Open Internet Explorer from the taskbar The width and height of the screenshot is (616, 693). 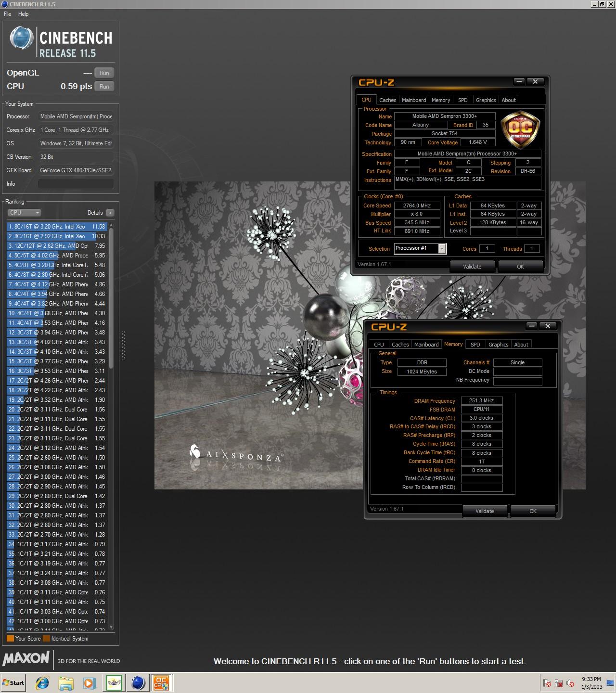43,682
